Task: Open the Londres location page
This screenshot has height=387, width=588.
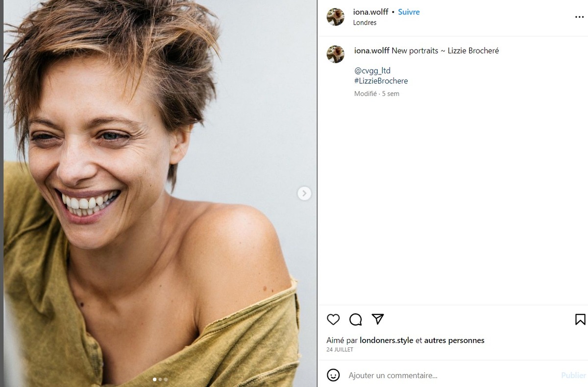Action: (x=365, y=23)
